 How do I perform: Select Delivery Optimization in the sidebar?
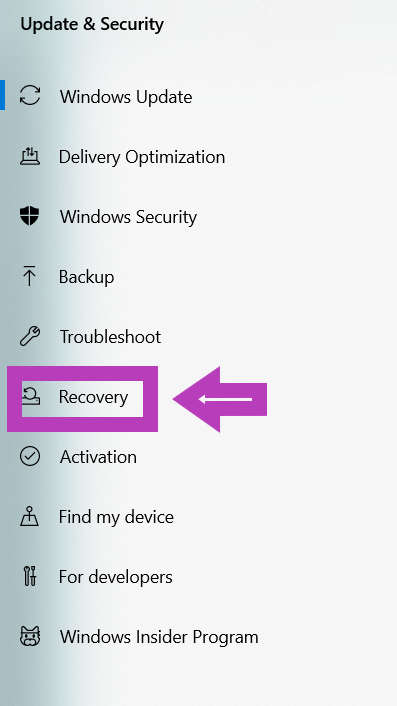(x=142, y=157)
